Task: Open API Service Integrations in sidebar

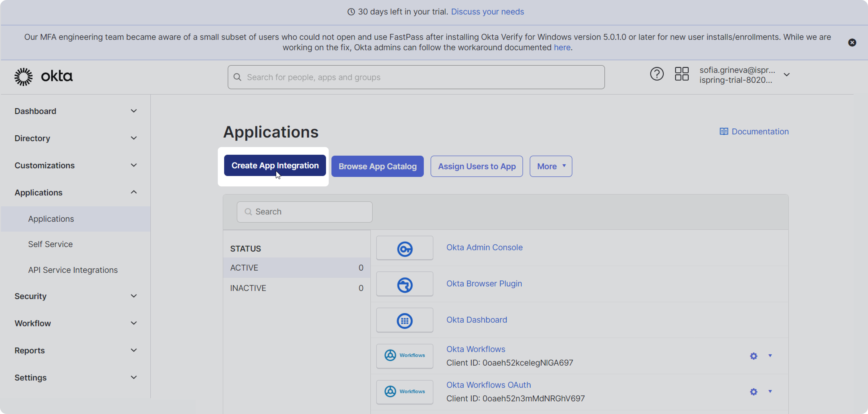Action: [x=73, y=270]
